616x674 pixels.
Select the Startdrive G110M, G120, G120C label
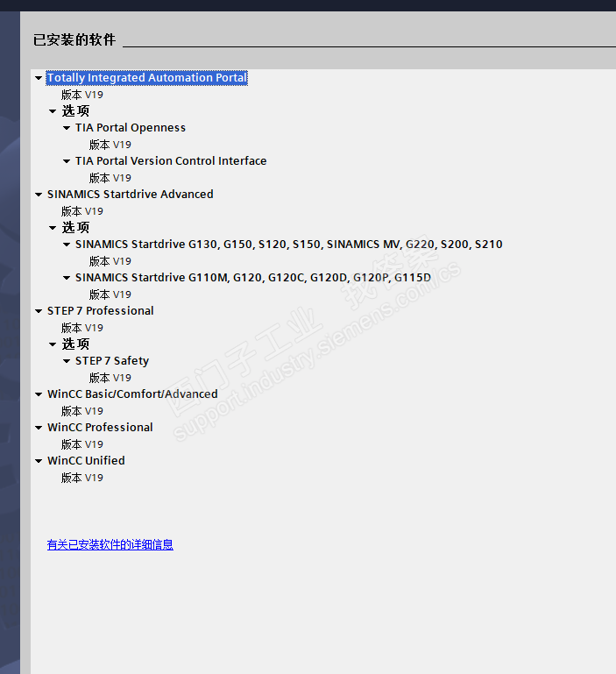(x=252, y=278)
